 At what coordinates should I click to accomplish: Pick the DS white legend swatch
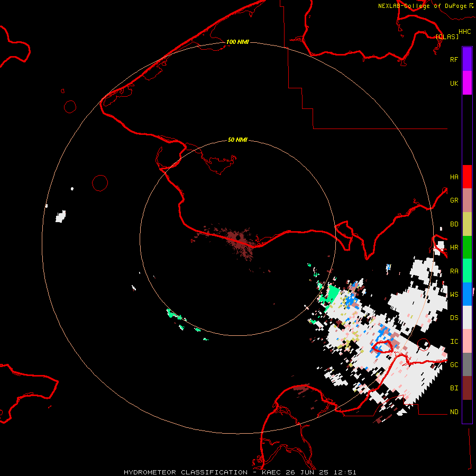coord(467,317)
